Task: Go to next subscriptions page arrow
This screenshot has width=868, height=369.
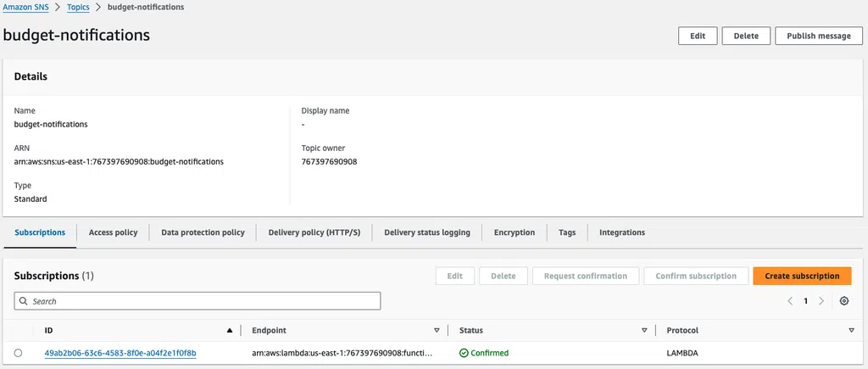Action: pyautogui.click(x=821, y=301)
